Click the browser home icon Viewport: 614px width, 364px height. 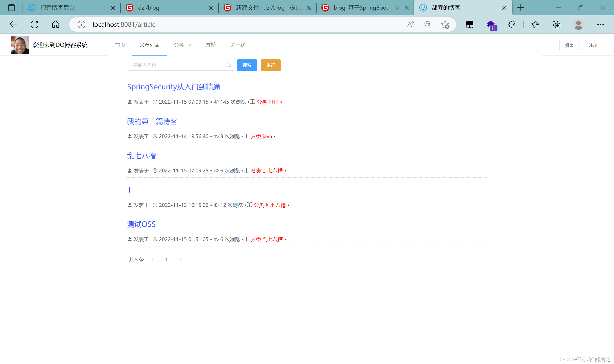point(55,24)
